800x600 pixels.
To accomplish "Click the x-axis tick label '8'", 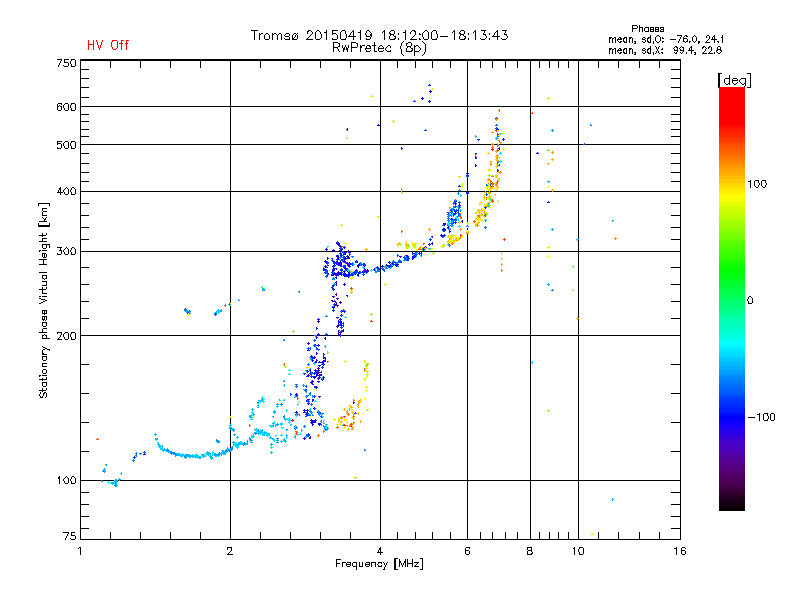I will pos(530,551).
